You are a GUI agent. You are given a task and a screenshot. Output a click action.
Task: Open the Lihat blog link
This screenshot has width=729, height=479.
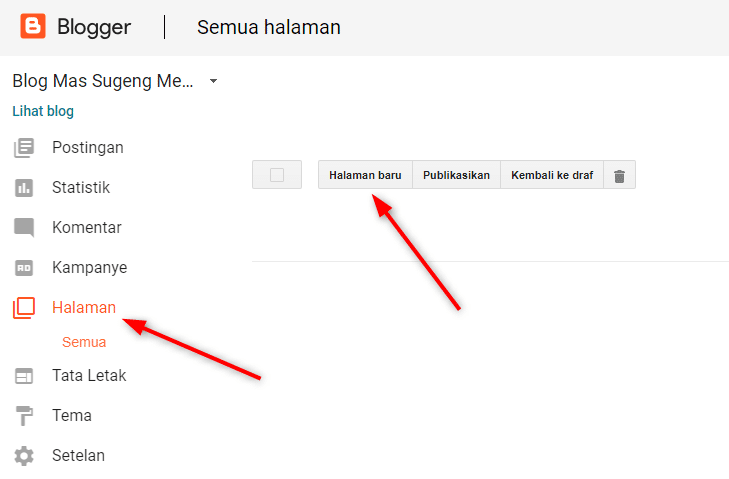click(x=43, y=111)
